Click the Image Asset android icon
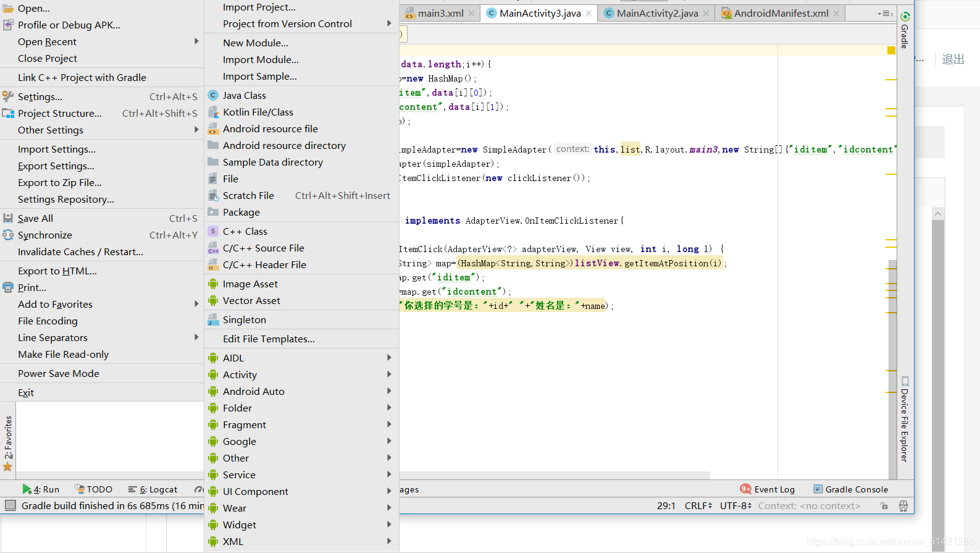This screenshot has height=553, width=980. [x=213, y=284]
